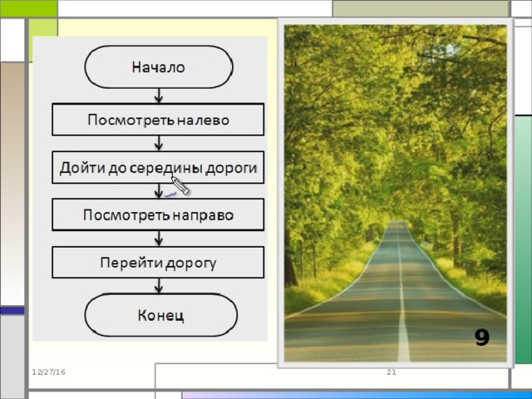Select the "Посмотреть налево" step box
The height and width of the screenshot is (399, 532).
click(158, 120)
